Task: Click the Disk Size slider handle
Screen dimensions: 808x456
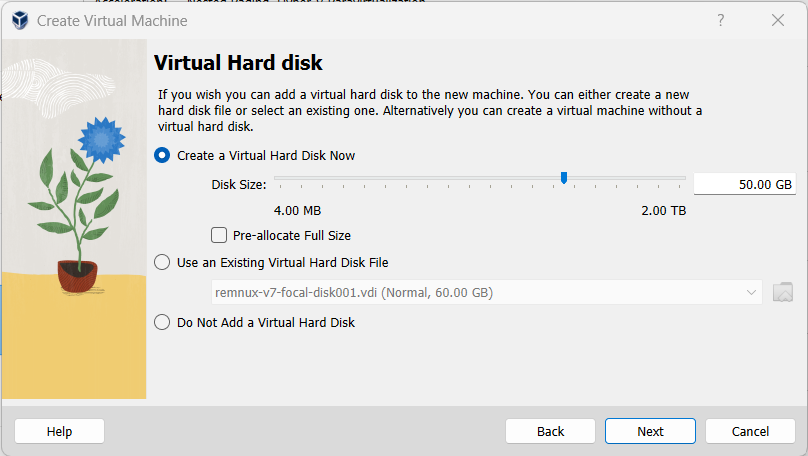Action: click(x=564, y=178)
